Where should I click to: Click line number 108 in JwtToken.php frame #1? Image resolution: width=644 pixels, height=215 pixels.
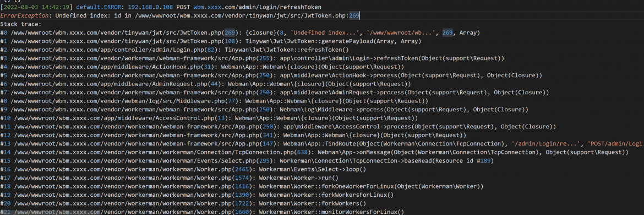(x=231, y=41)
